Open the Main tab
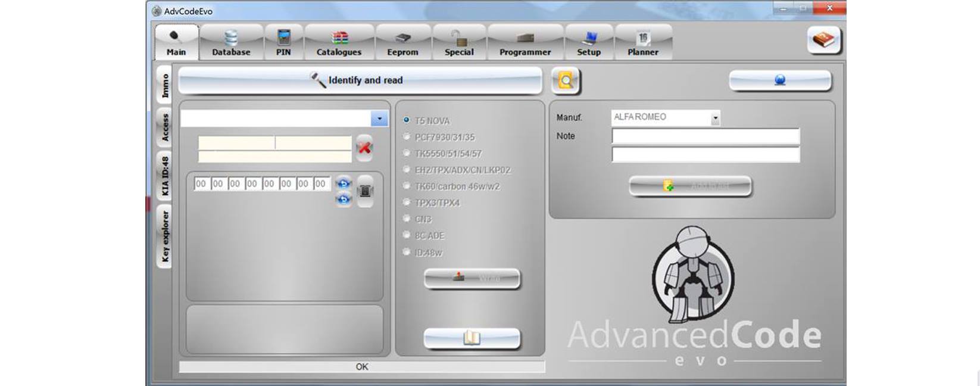 tap(176, 42)
